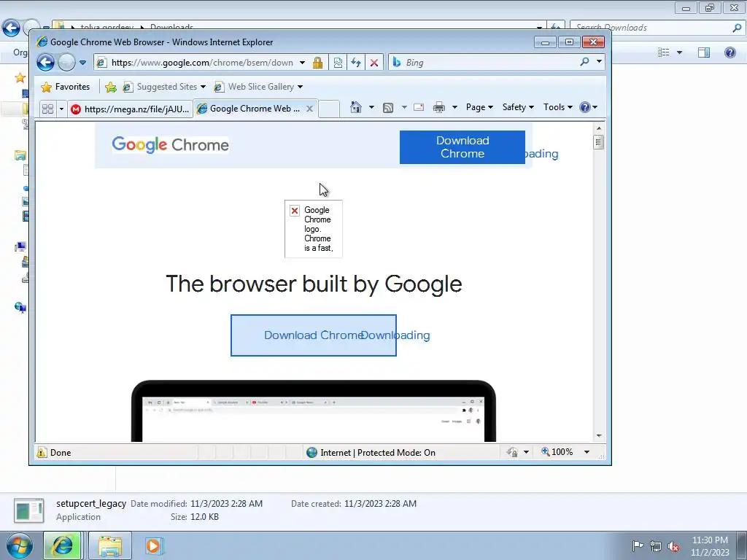
Task: Click the search magnifier icon in Bing box
Action: (x=584, y=62)
